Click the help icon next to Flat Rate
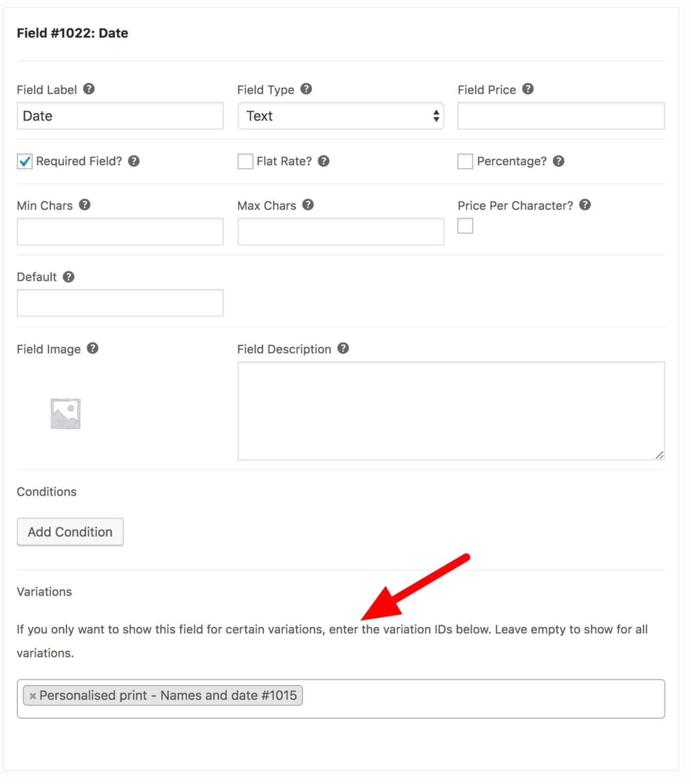This screenshot has width=691, height=784. tap(324, 161)
